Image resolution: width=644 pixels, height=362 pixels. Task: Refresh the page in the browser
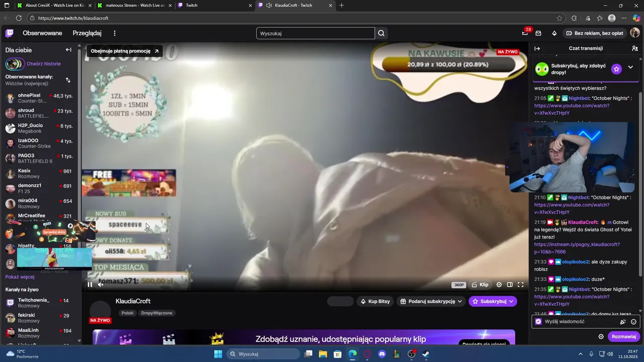[x=19, y=18]
